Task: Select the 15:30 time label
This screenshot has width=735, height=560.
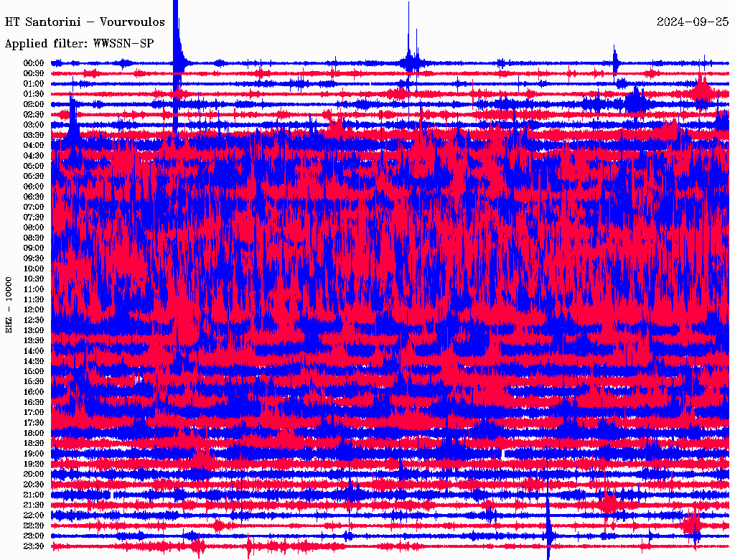Action: point(34,382)
